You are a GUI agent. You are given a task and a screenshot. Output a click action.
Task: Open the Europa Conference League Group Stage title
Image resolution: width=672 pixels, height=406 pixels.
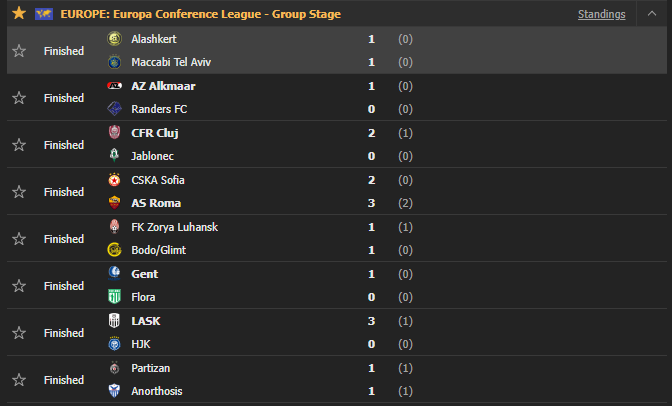200,14
